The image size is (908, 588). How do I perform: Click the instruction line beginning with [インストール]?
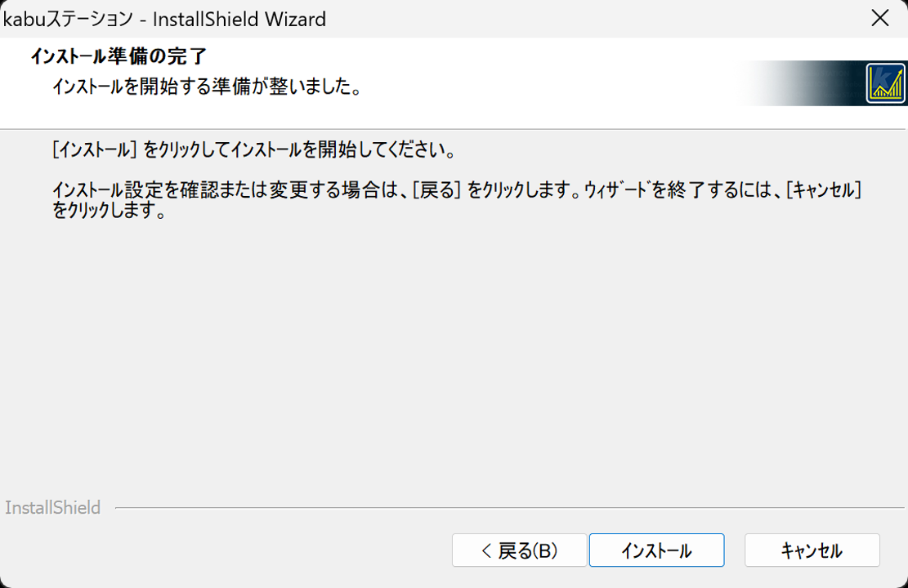253,150
